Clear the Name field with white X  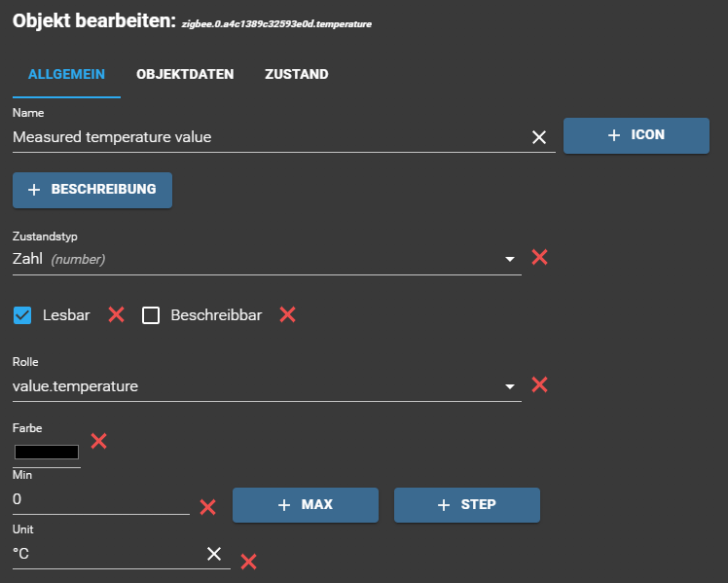click(x=539, y=137)
